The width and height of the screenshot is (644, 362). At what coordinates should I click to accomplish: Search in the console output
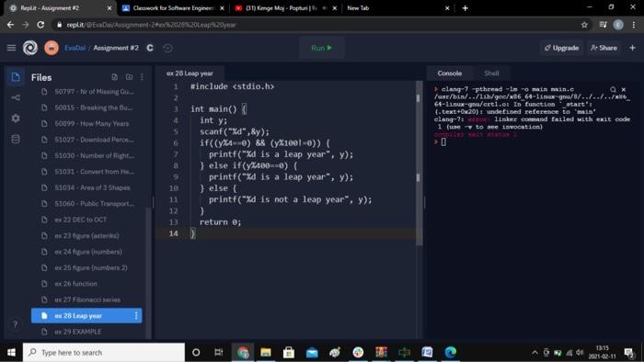click(613, 89)
